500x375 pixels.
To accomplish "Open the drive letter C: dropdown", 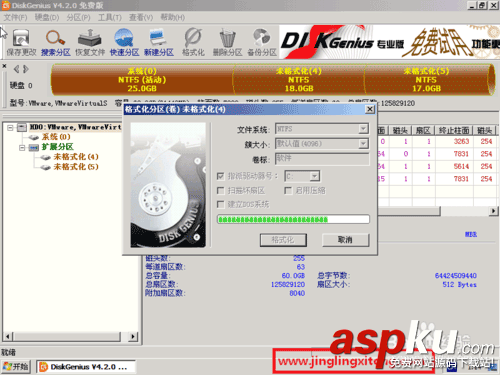I will (314, 176).
